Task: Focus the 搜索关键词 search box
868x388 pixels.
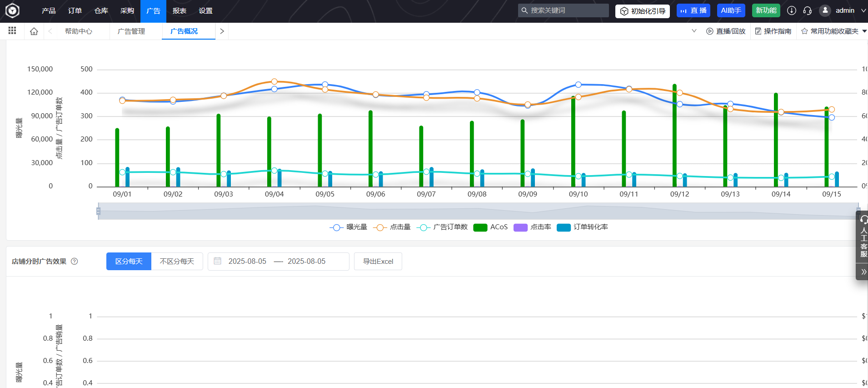Action: point(564,10)
